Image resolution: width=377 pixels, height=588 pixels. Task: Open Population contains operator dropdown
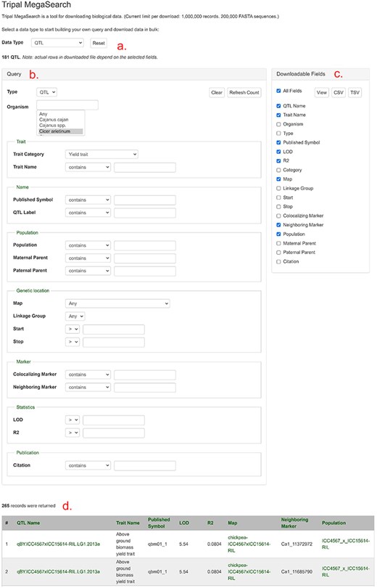pos(88,245)
